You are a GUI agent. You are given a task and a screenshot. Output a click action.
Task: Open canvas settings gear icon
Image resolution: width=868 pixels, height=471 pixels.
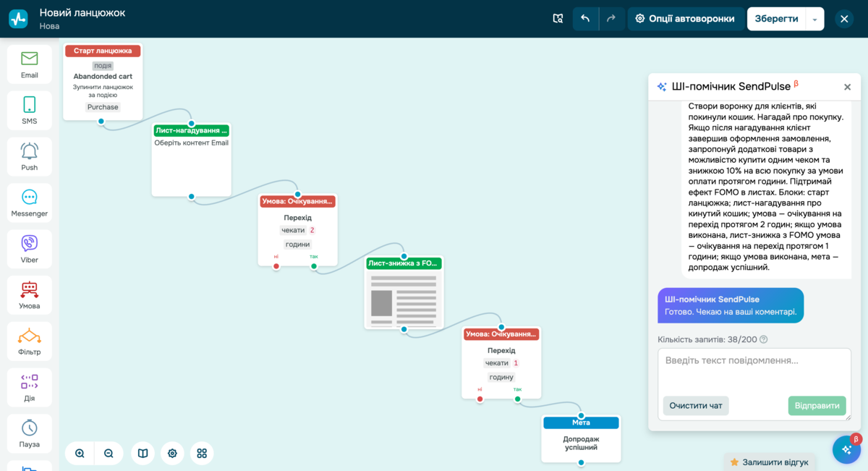172,454
